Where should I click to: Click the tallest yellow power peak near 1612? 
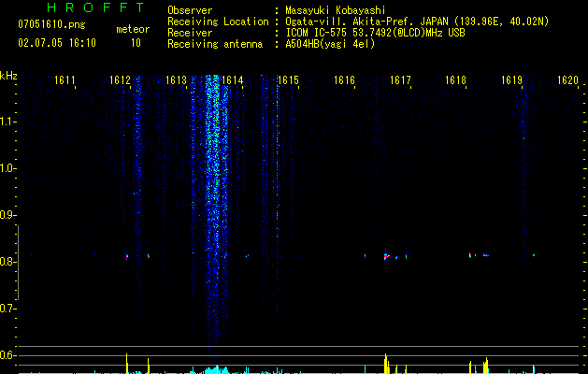pyautogui.click(x=127, y=363)
